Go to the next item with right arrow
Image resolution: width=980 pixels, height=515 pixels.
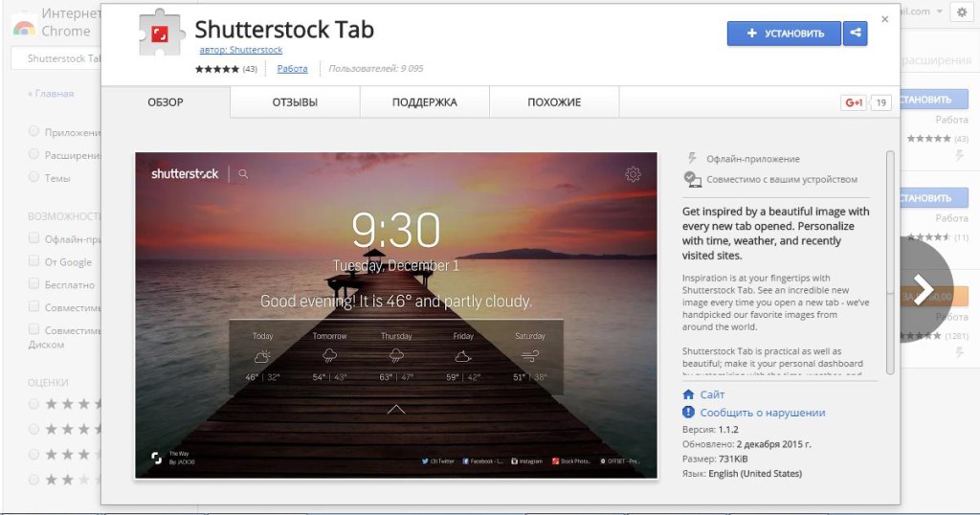tap(924, 290)
